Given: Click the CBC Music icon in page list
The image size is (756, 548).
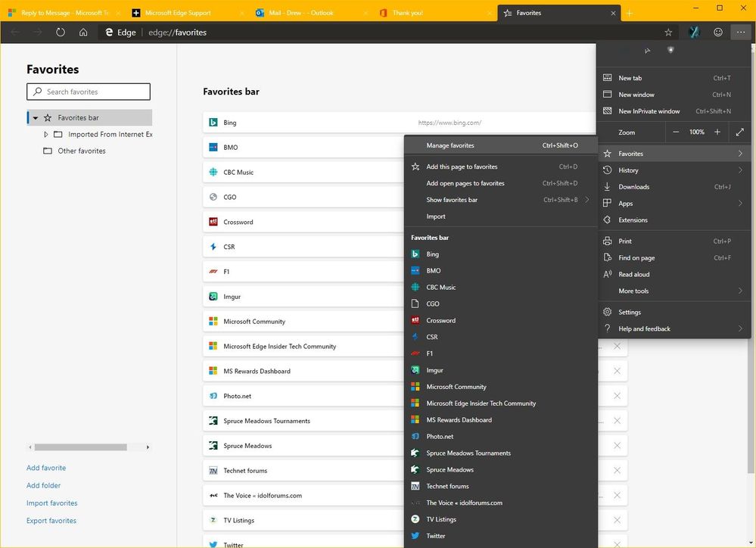Looking at the screenshot, I should tap(213, 173).
